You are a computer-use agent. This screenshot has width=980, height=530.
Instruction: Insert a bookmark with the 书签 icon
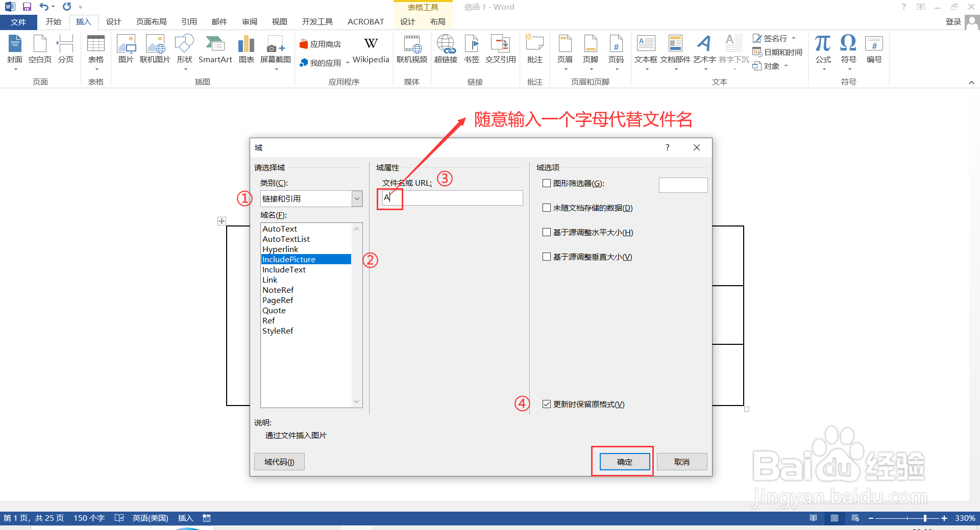(471, 48)
